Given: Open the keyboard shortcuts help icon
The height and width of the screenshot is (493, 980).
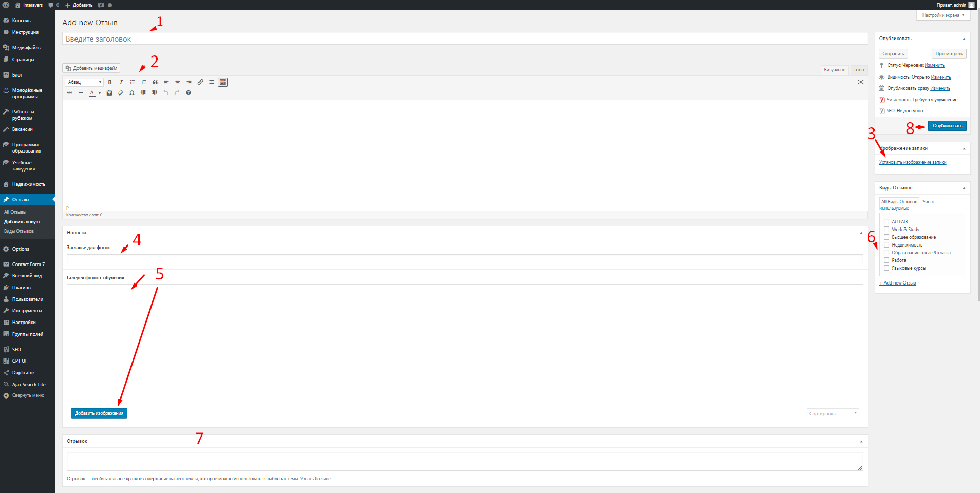Looking at the screenshot, I should (x=189, y=93).
